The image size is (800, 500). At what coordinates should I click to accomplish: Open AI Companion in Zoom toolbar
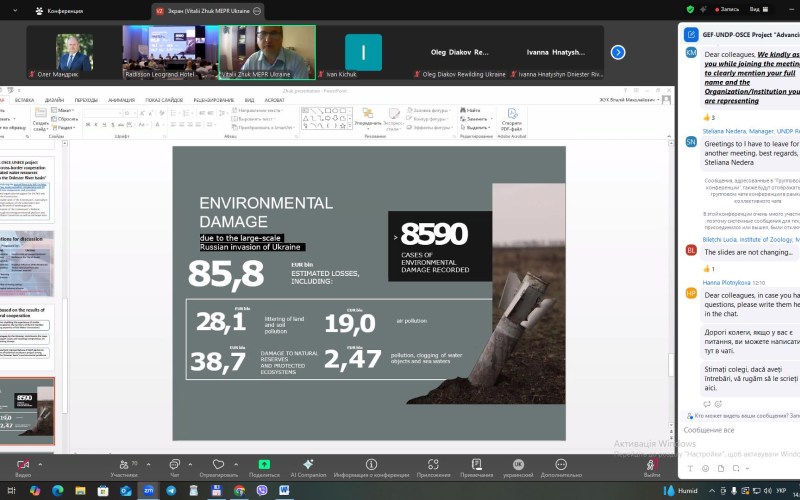click(308, 467)
